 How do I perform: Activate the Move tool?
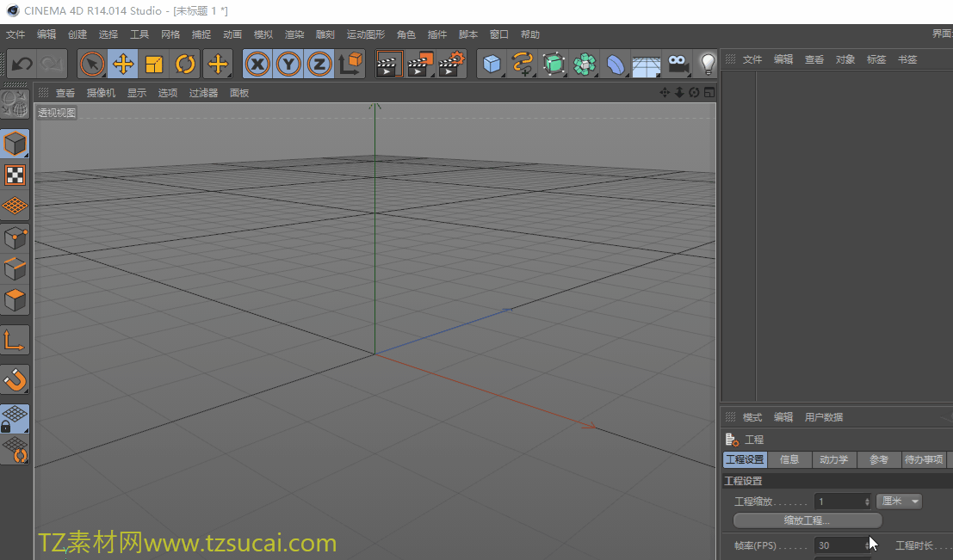pos(123,64)
